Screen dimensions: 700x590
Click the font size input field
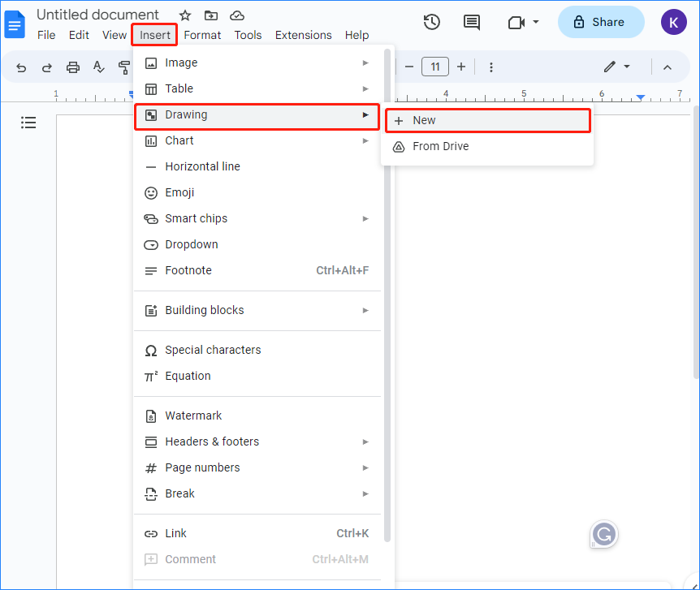435,67
